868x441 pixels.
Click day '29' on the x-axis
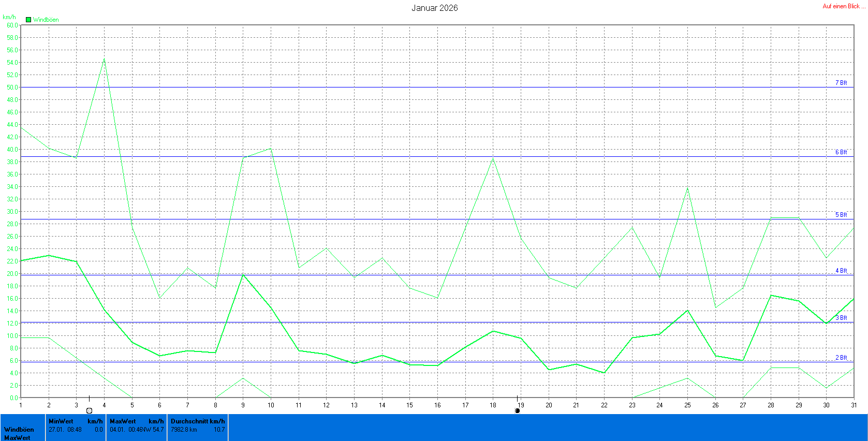(799, 405)
